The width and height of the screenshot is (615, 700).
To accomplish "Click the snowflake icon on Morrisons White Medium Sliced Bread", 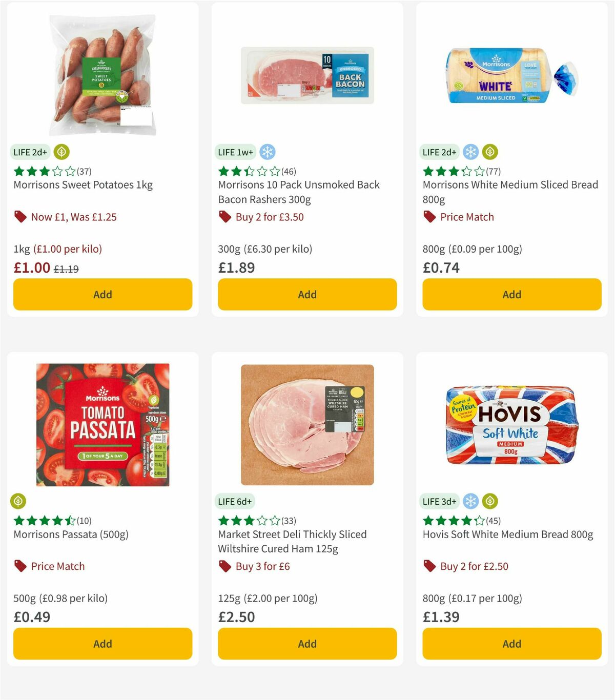I will coord(470,152).
